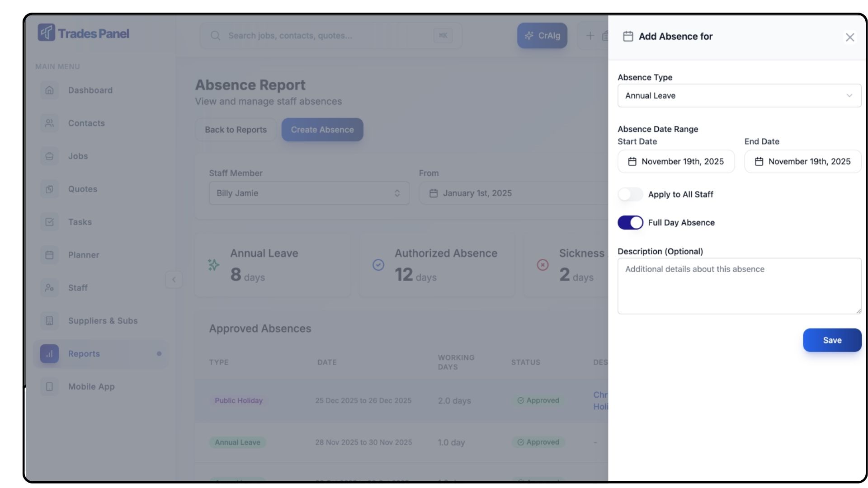
Task: Go to Suppliers & Subs menu item
Action: [x=103, y=321]
